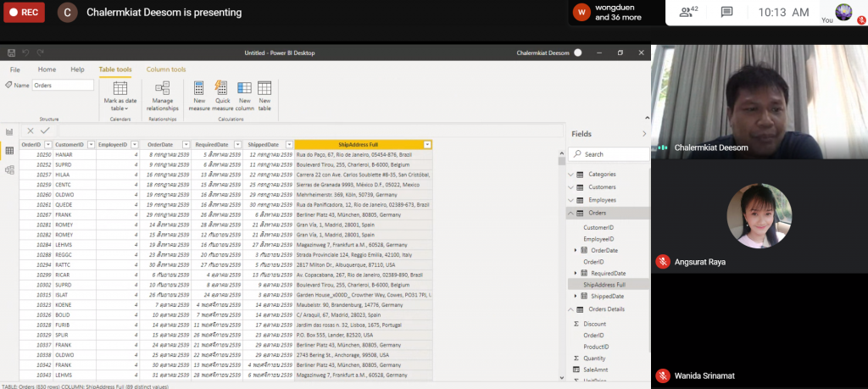
Task: Click the Quick measure icon
Action: (222, 96)
